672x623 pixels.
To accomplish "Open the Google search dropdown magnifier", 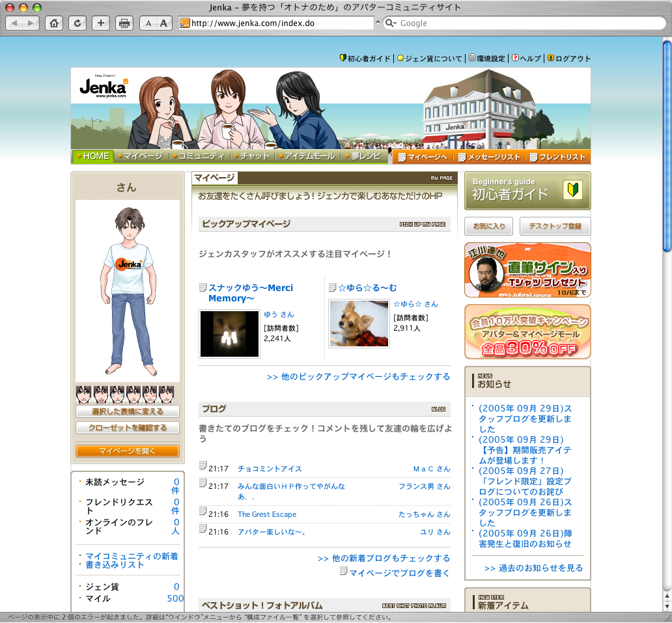I will (x=391, y=23).
